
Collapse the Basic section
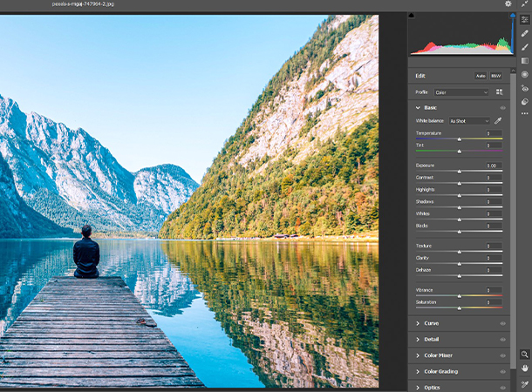tap(418, 107)
